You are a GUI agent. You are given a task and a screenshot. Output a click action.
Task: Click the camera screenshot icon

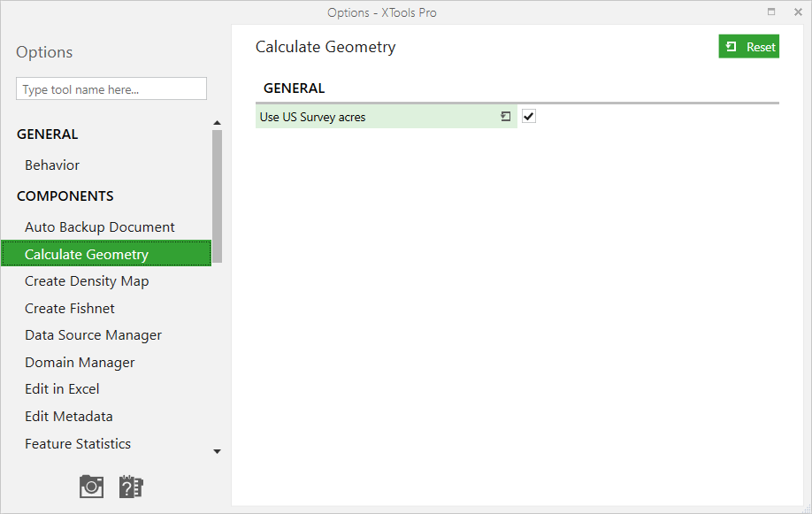[91, 487]
